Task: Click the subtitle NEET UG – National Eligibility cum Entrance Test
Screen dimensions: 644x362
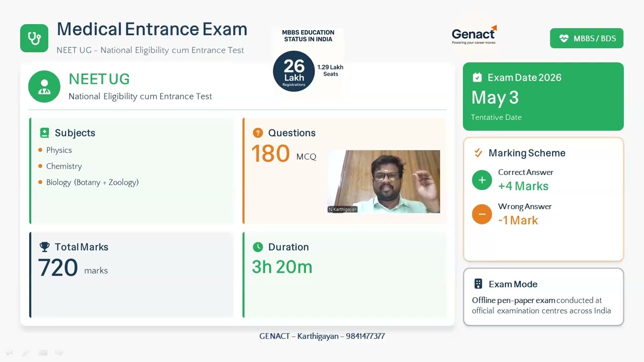Action: click(150, 50)
